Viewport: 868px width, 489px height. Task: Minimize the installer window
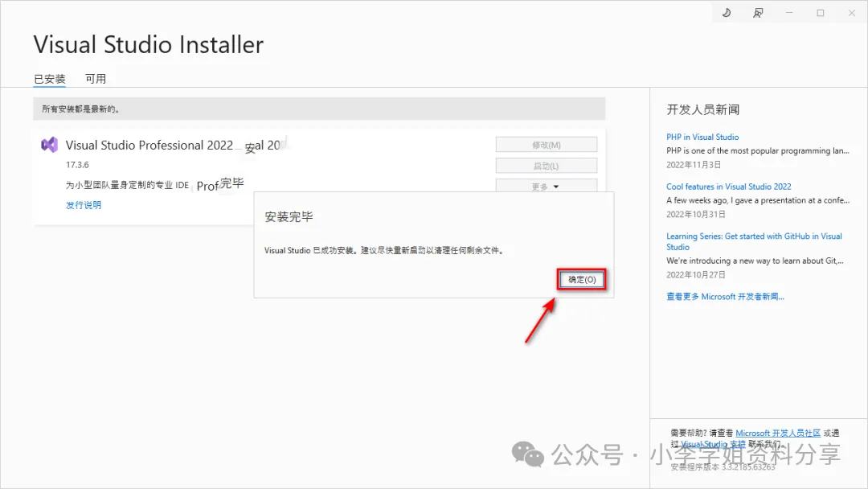tap(789, 13)
